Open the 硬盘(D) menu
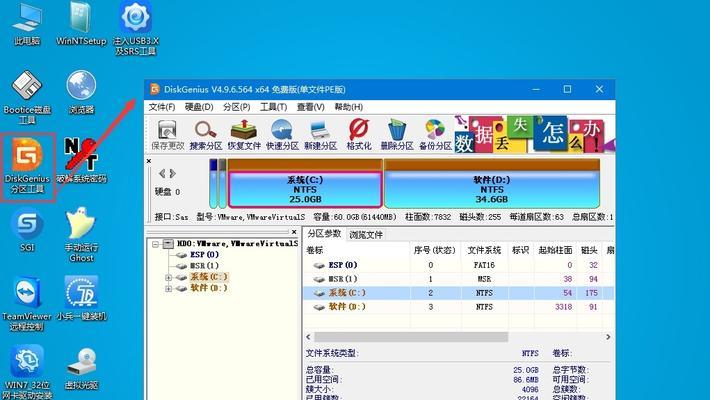The width and height of the screenshot is (710, 400). click(x=199, y=107)
